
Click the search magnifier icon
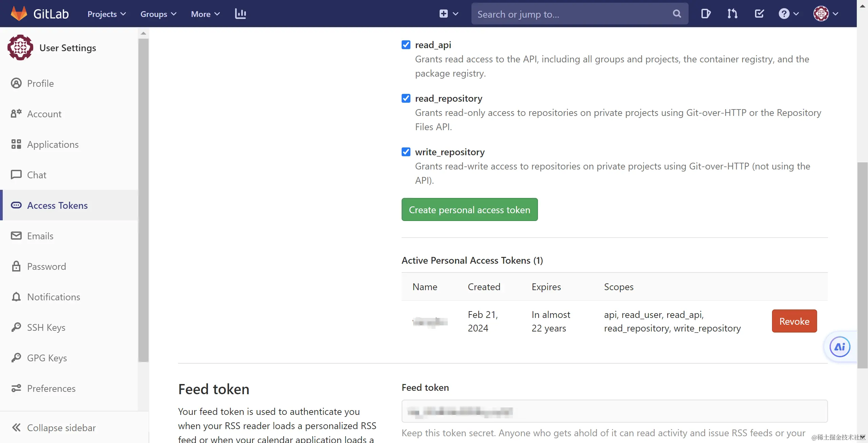click(676, 14)
